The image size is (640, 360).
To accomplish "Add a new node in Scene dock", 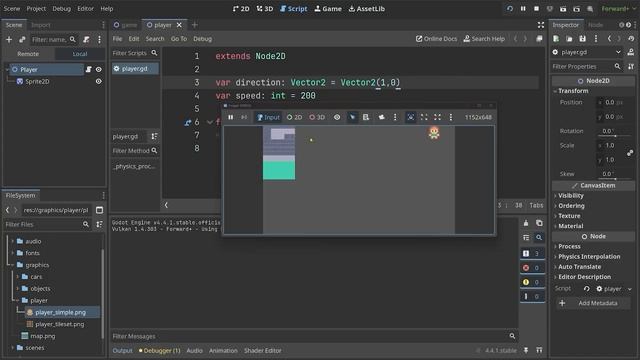I will click(9, 40).
